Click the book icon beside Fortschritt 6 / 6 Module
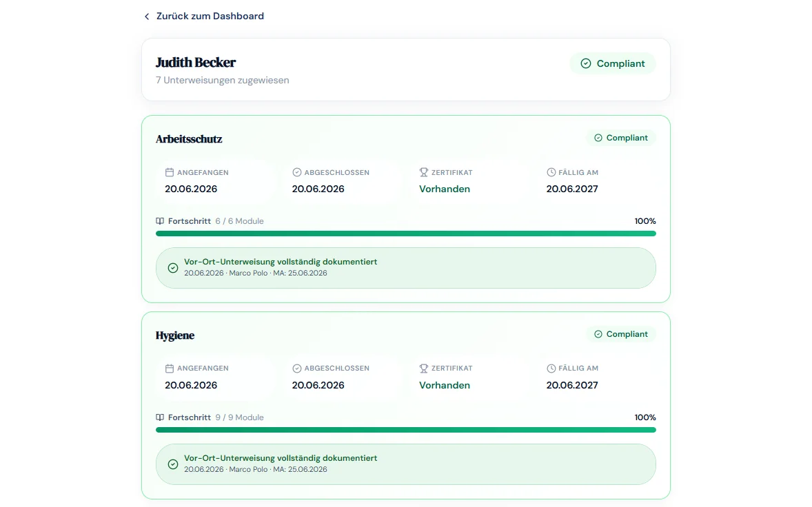Viewport: 812px width, 507px height. tap(160, 221)
